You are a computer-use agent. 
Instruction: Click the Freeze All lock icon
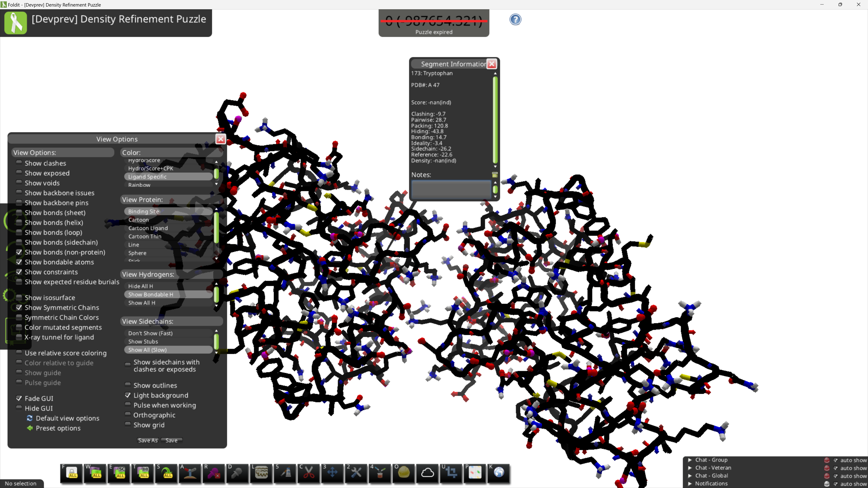(72, 473)
